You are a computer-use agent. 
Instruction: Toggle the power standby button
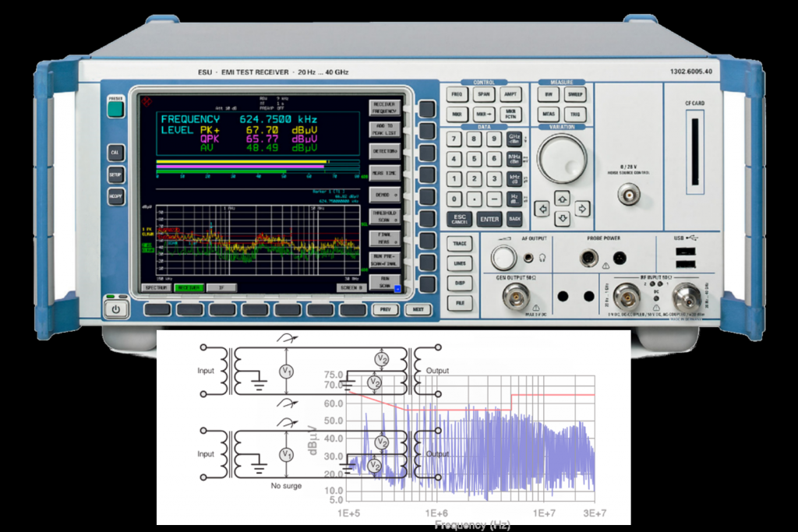[116, 309]
